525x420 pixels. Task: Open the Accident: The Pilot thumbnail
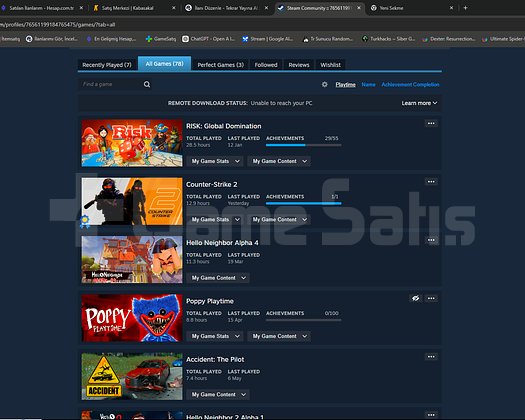point(132,376)
